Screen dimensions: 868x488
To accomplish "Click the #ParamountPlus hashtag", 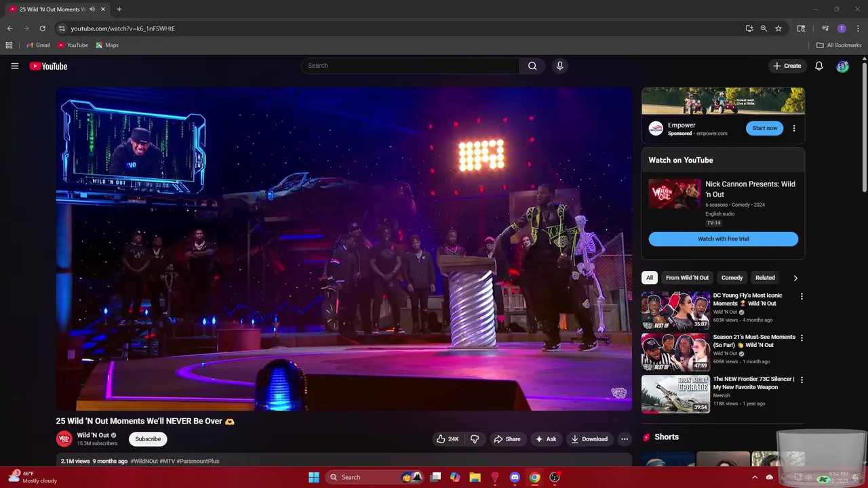I will click(x=198, y=461).
